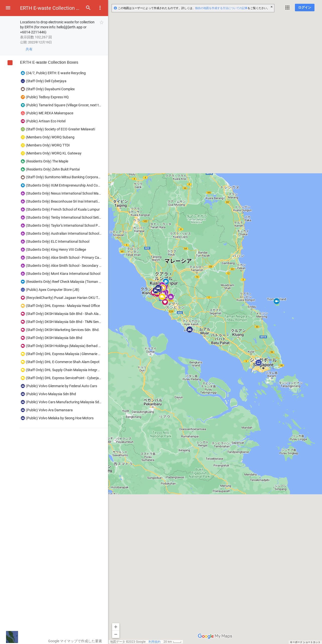Click the Singapore computer store marker
322x644 pixels.
coord(259,362)
